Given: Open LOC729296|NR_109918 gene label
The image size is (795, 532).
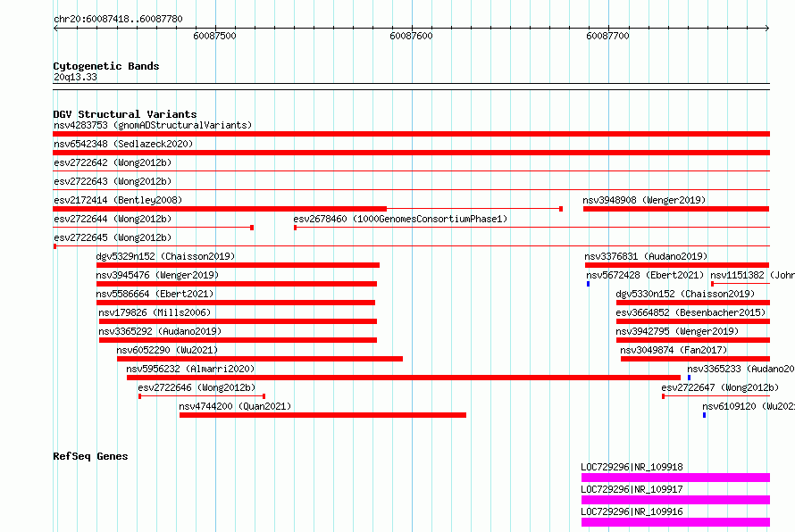Looking at the screenshot, I should [632, 467].
